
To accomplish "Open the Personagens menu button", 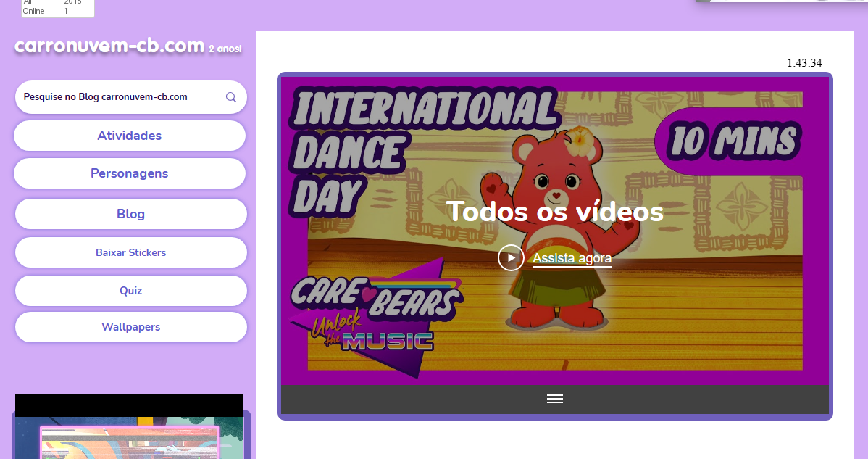I will click(x=130, y=173).
